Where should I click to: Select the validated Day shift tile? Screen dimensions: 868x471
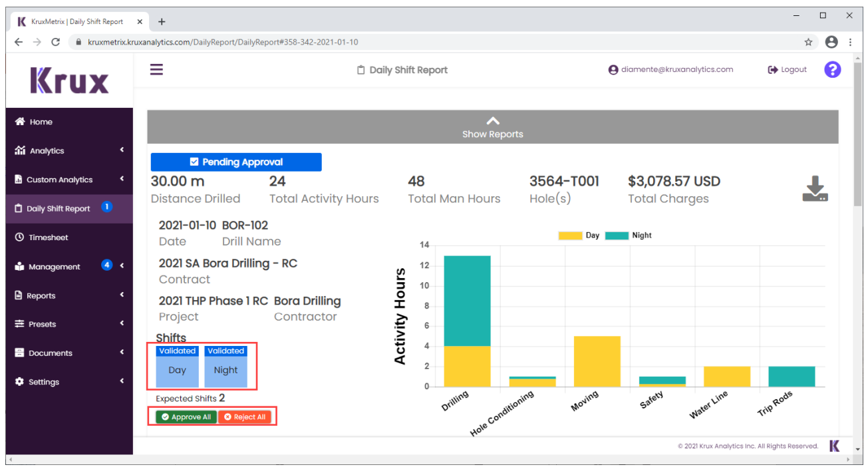(x=178, y=367)
